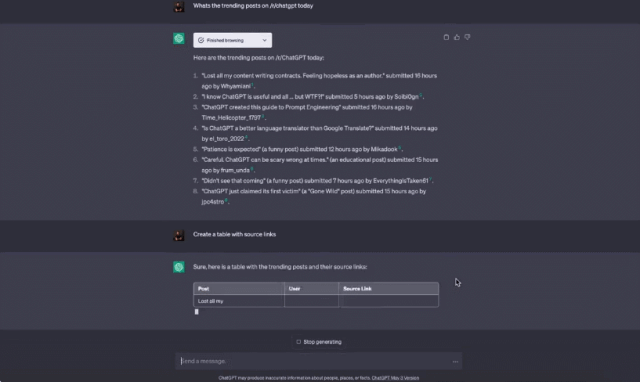Click the ChatGPT avatar beside table response
The width and height of the screenshot is (640, 382).
tap(179, 267)
